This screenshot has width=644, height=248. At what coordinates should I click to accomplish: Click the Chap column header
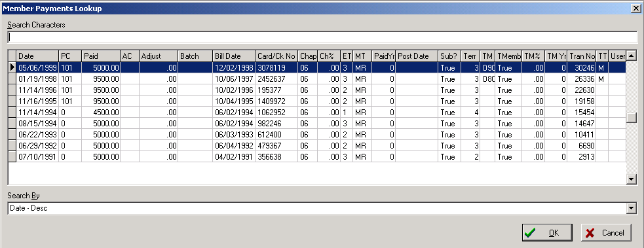[x=308, y=56]
